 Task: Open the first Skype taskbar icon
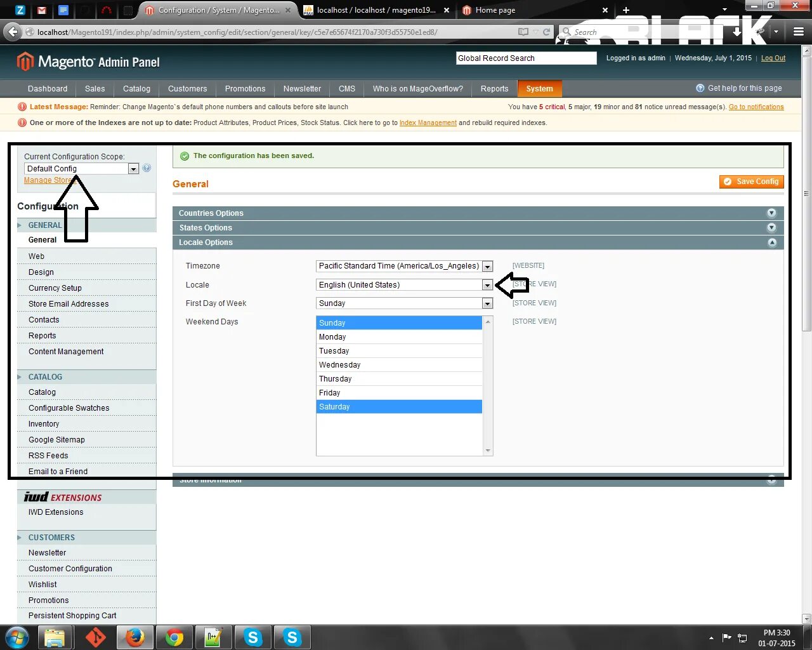click(253, 637)
